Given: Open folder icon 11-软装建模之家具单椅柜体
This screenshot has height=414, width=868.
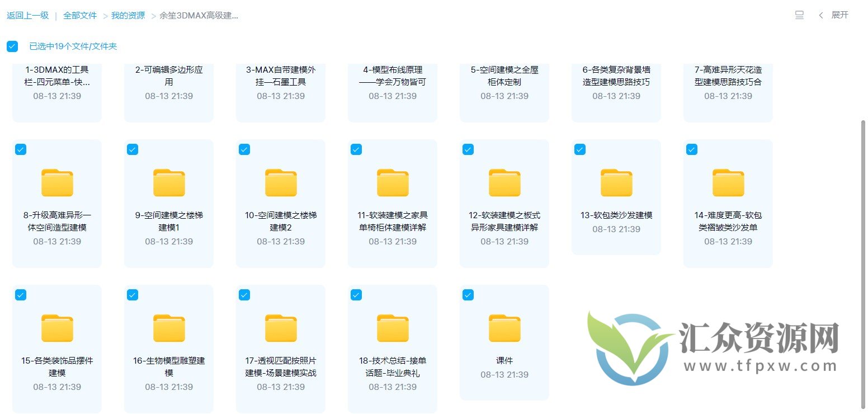Looking at the screenshot, I should point(393,182).
